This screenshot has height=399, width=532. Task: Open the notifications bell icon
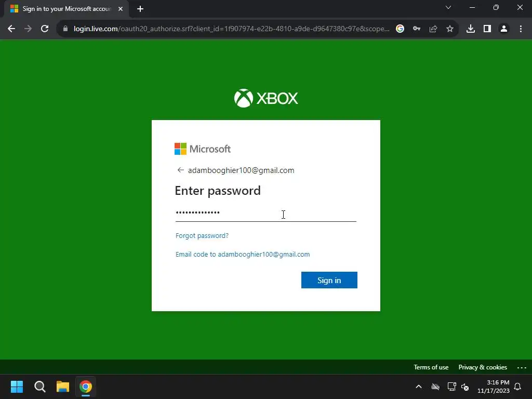(518, 387)
